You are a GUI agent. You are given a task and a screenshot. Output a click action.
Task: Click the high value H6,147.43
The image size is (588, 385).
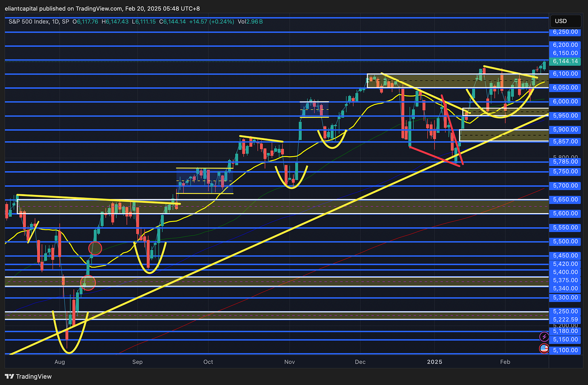coord(115,21)
